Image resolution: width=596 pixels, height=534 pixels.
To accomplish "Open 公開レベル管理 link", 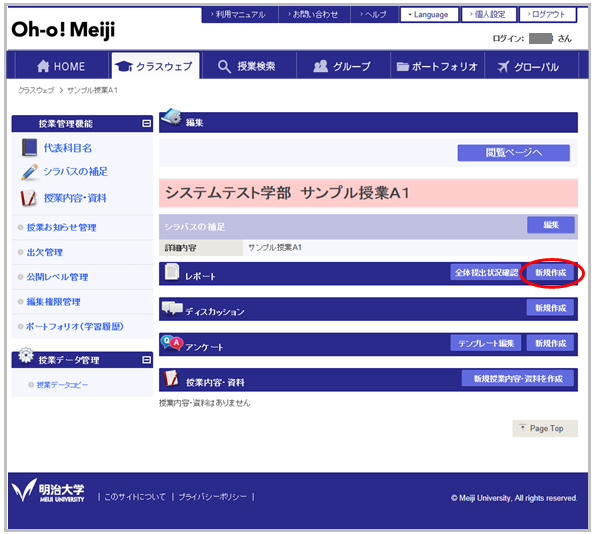I will click(x=57, y=277).
